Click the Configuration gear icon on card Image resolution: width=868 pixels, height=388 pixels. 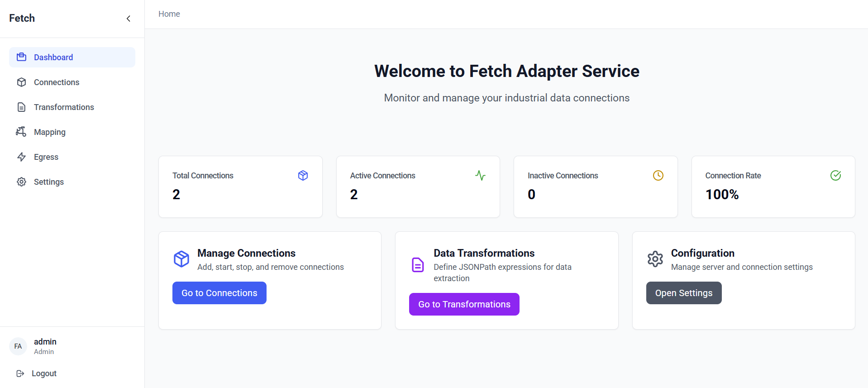pyautogui.click(x=655, y=259)
